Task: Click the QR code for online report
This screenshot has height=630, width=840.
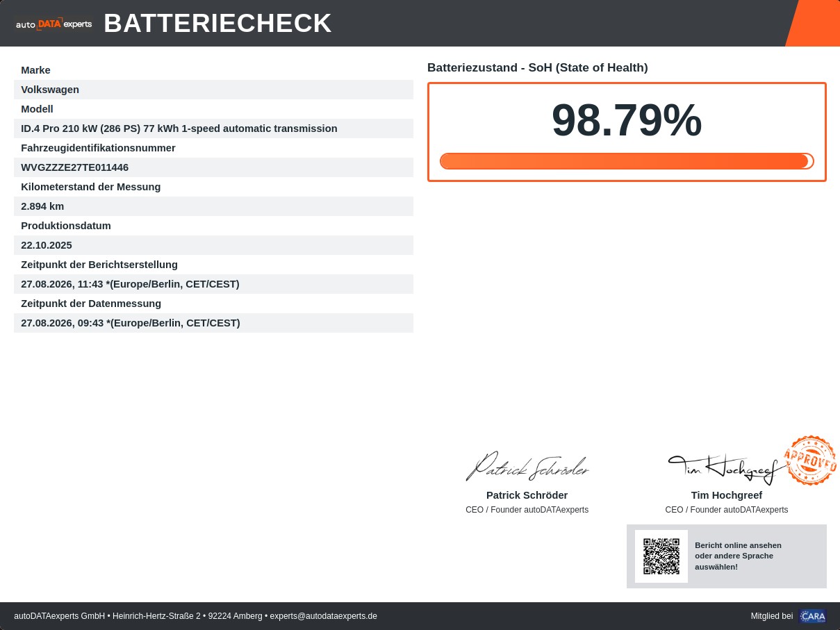Action: [661, 556]
